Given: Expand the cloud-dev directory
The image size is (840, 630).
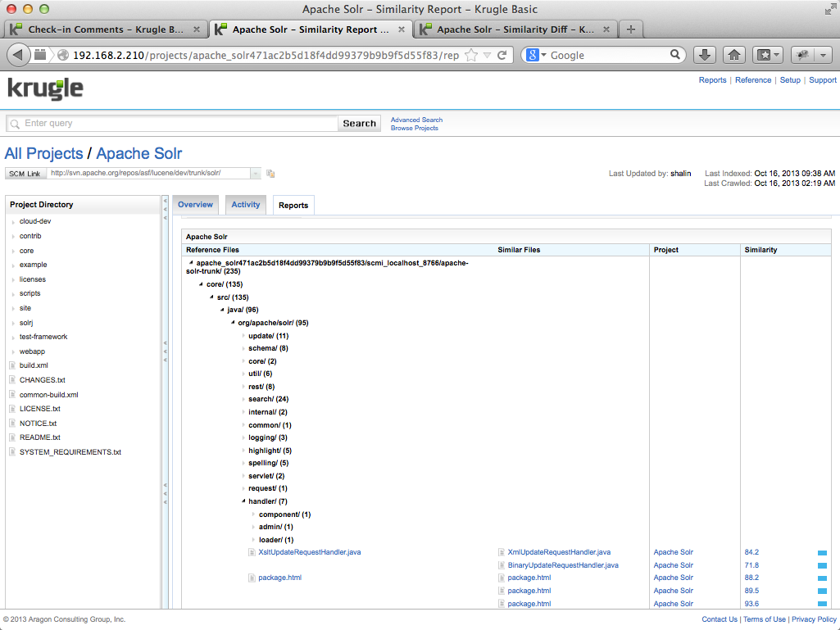Looking at the screenshot, I should tap(13, 221).
